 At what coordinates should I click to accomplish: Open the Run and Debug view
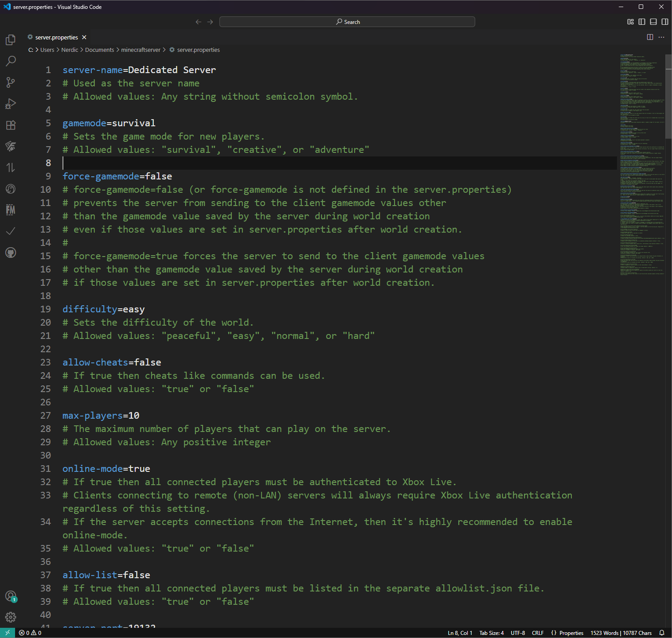tap(11, 104)
